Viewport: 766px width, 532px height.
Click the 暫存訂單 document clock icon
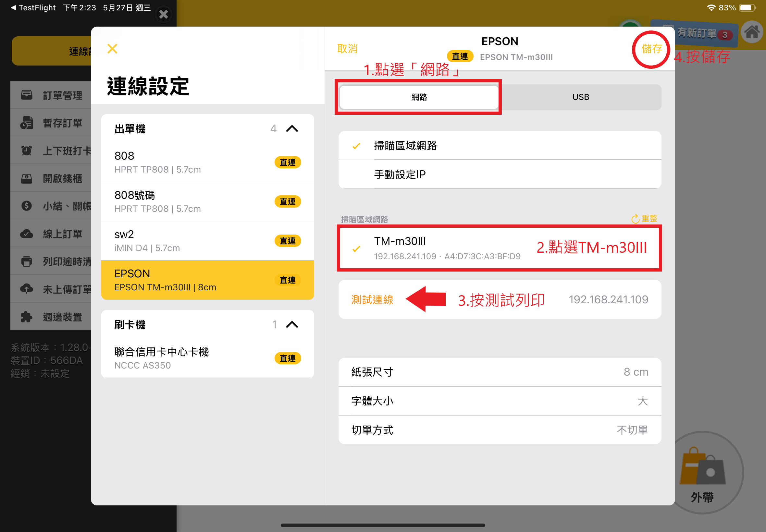[x=27, y=123]
